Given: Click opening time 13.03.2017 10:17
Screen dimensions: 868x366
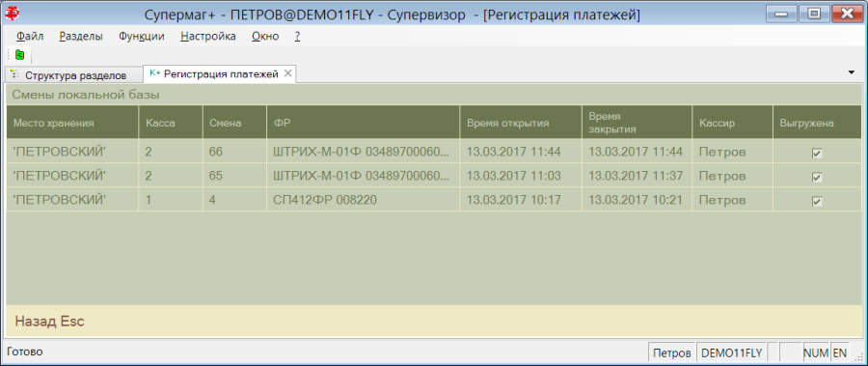Looking at the screenshot, I should 521,200.
